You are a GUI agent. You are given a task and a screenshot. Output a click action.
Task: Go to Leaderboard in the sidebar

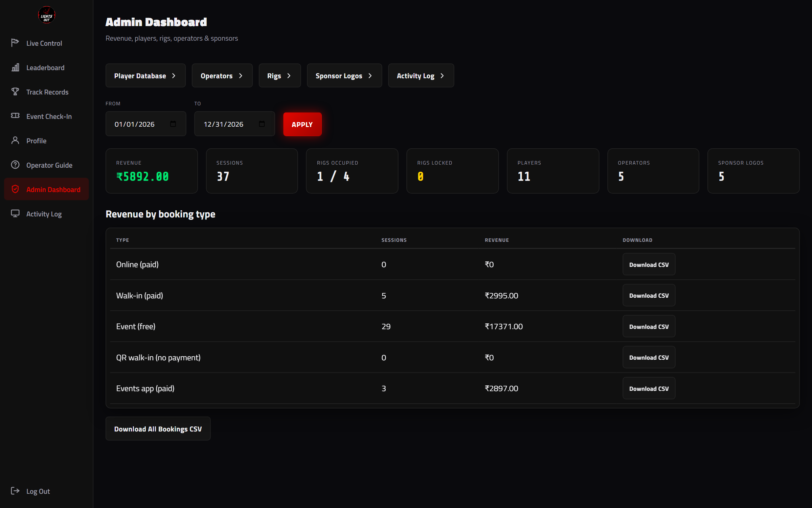pos(46,68)
